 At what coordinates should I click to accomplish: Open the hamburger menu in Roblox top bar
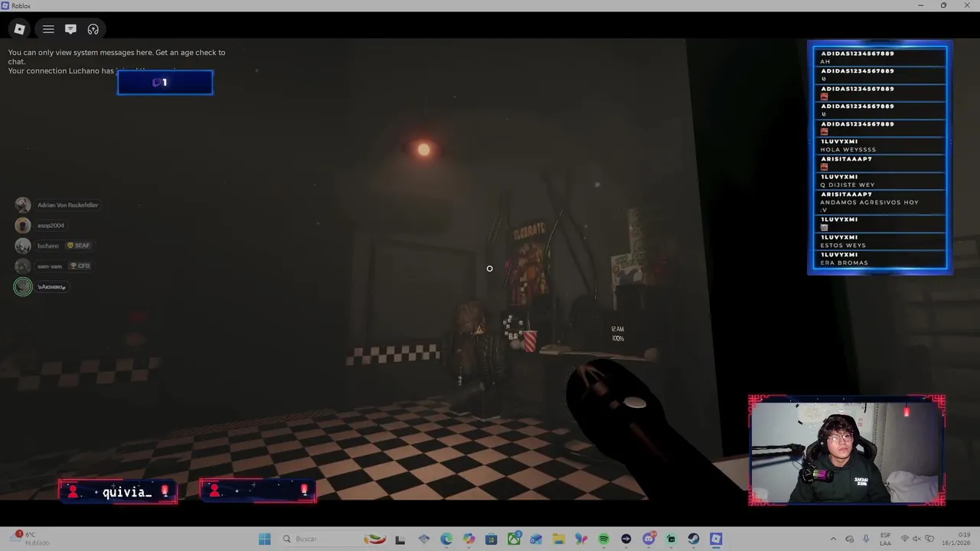point(48,29)
